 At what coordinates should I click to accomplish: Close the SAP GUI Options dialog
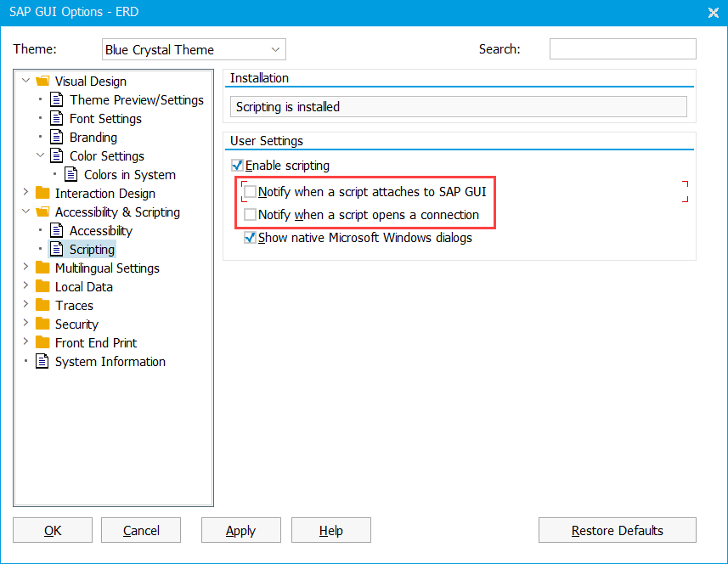(x=714, y=13)
